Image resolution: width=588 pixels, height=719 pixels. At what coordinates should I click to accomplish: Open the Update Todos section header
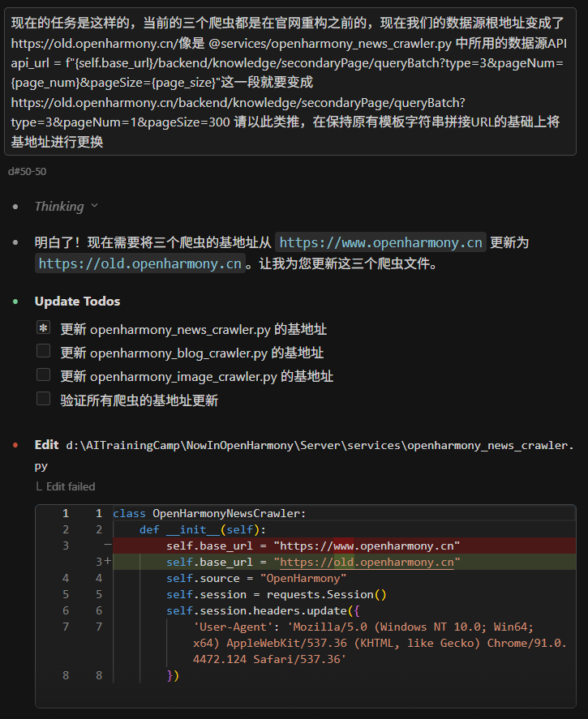[x=77, y=302]
